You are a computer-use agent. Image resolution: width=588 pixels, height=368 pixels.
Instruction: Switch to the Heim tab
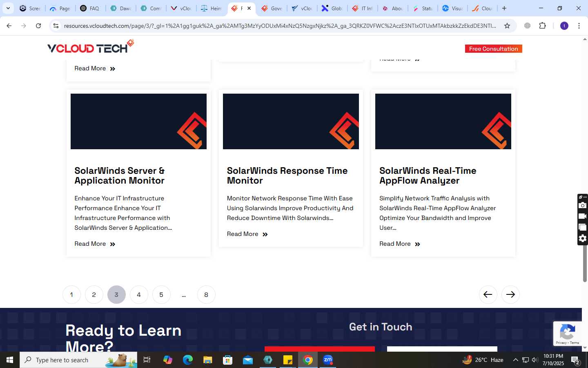click(212, 8)
